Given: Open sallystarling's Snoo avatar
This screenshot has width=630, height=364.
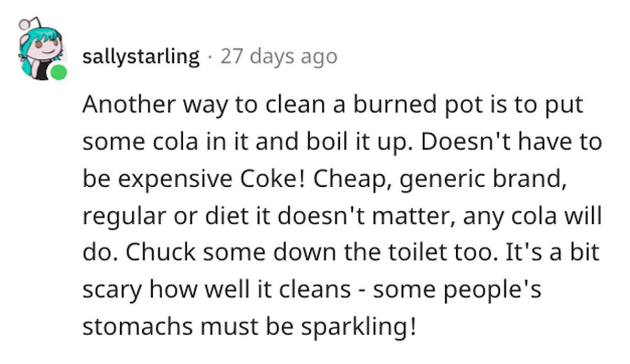Looking at the screenshot, I should pyautogui.click(x=42, y=50).
